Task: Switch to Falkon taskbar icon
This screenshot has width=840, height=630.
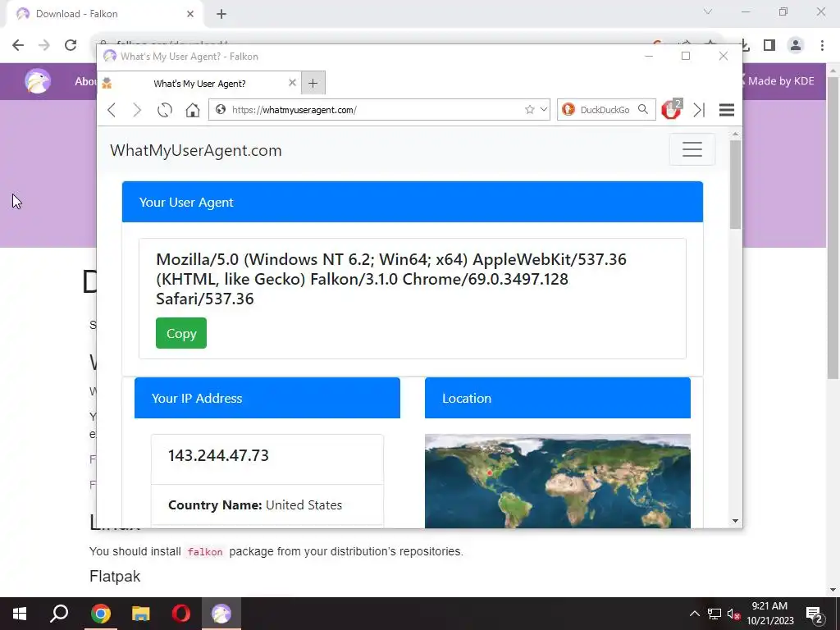Action: pos(221,614)
